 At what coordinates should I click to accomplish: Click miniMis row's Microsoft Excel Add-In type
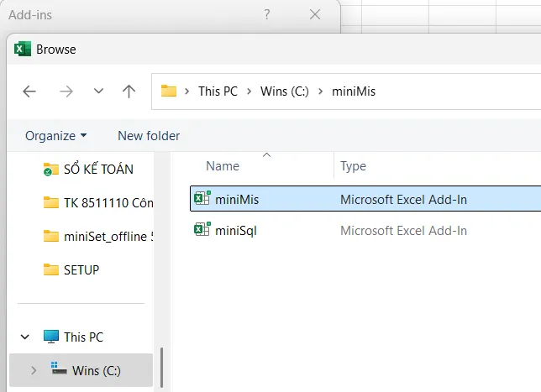tap(403, 200)
